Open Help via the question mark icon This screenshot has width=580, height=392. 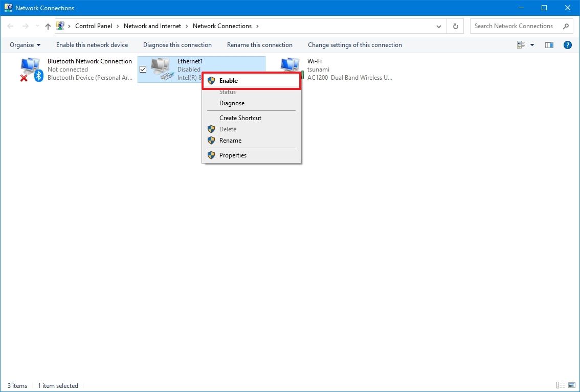click(567, 44)
